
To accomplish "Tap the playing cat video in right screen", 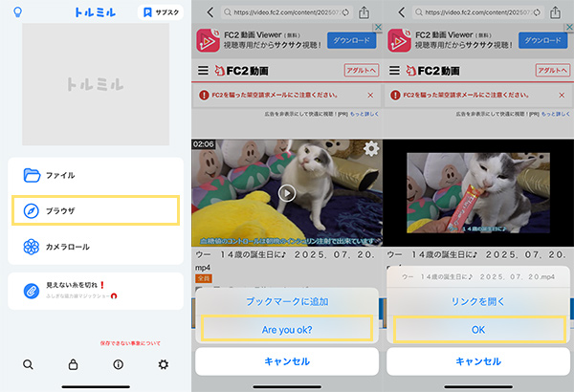I will (478, 193).
